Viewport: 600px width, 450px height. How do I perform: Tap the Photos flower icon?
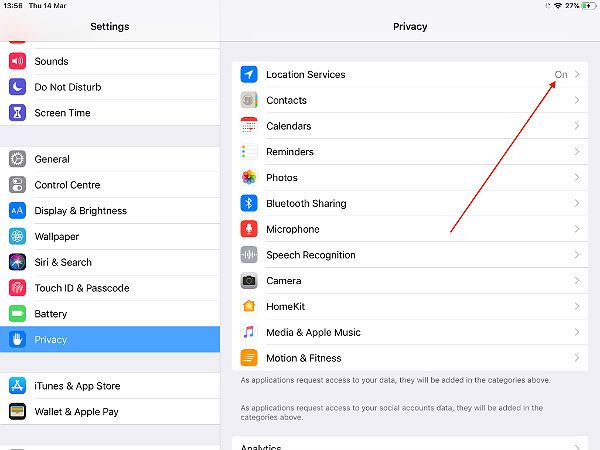[249, 178]
